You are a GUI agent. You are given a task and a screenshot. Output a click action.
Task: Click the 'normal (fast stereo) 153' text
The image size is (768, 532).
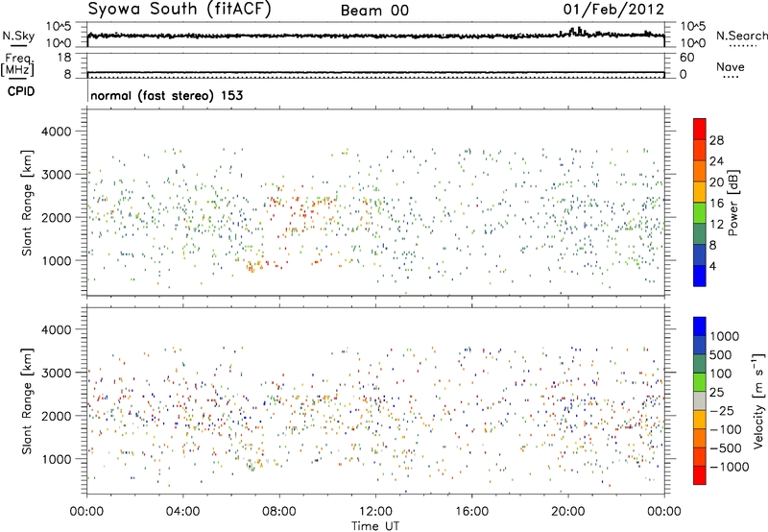(166, 95)
